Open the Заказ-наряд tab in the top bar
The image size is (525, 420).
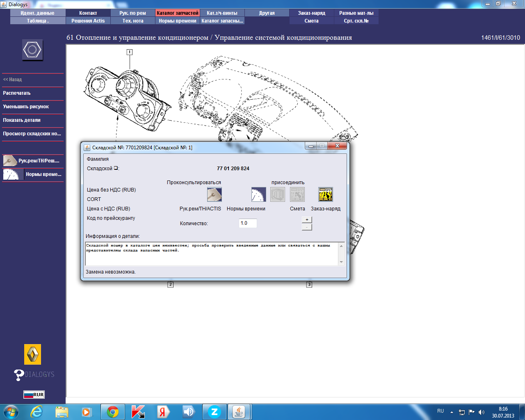click(312, 13)
